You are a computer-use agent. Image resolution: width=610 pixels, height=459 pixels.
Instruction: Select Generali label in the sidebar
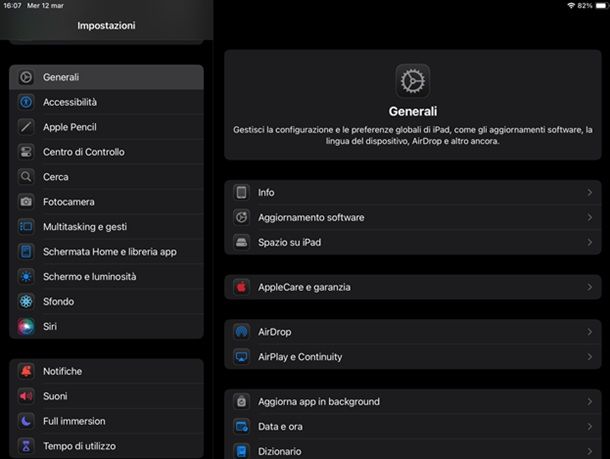point(61,77)
